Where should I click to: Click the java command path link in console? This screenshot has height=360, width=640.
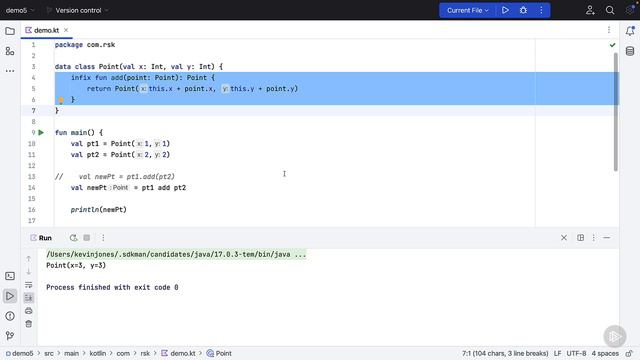[x=176, y=254]
